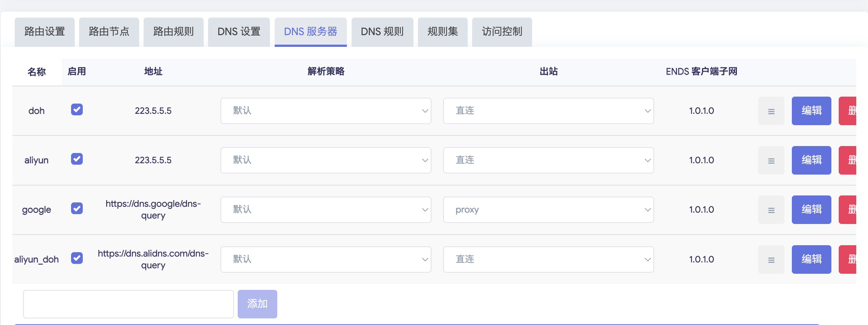
Task: Uncheck the enable checkbox for doh
Action: click(77, 109)
